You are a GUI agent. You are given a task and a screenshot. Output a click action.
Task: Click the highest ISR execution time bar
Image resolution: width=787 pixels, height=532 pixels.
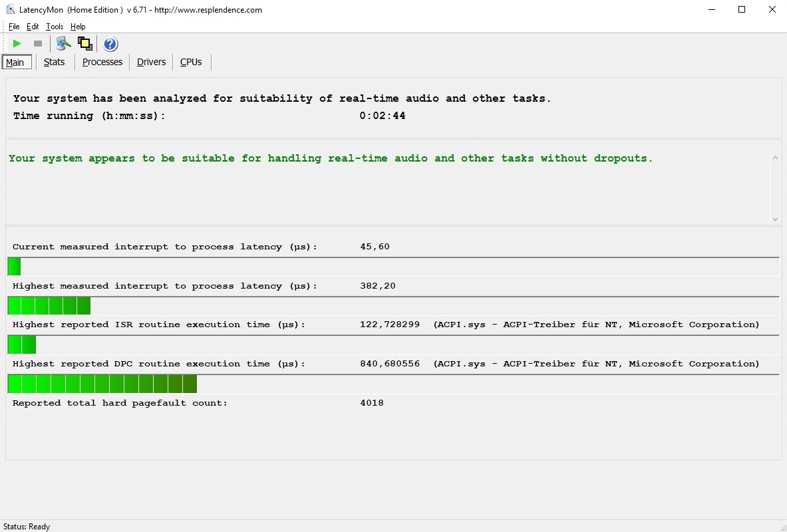tap(394, 344)
